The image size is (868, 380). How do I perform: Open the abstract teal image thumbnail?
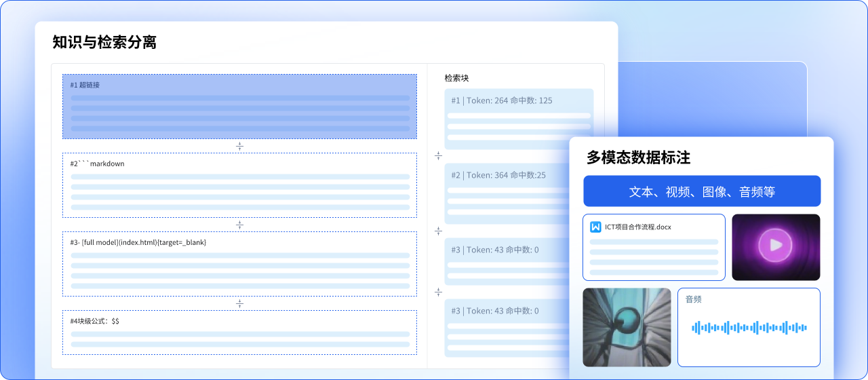click(627, 327)
